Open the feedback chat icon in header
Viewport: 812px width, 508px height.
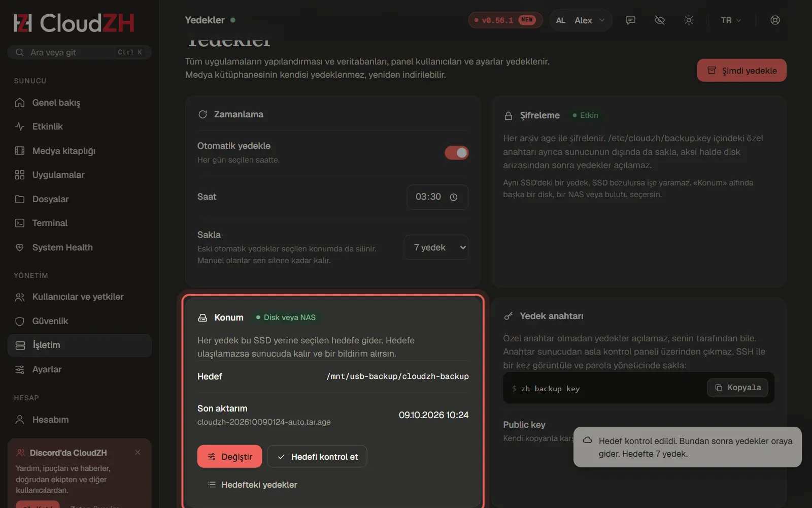(630, 20)
